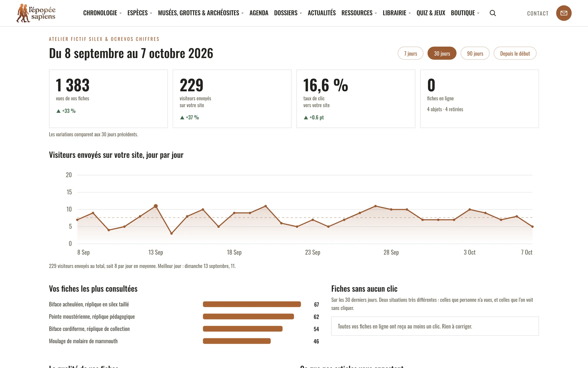The width and height of the screenshot is (588, 368).
Task: Open the Boutique dropdown menu
Action: click(465, 13)
